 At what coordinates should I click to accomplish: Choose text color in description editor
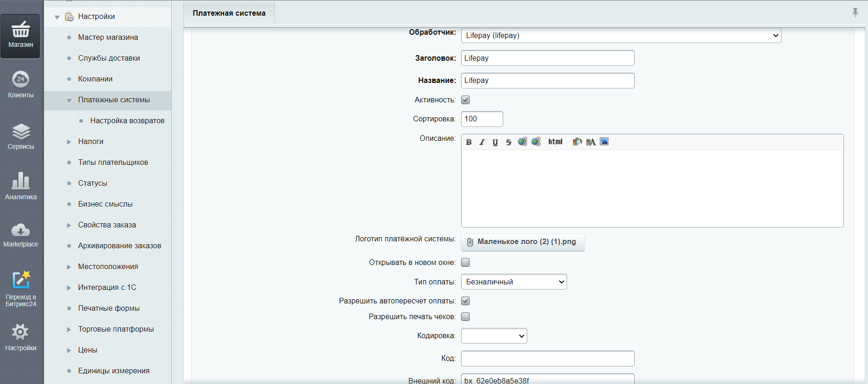click(591, 142)
